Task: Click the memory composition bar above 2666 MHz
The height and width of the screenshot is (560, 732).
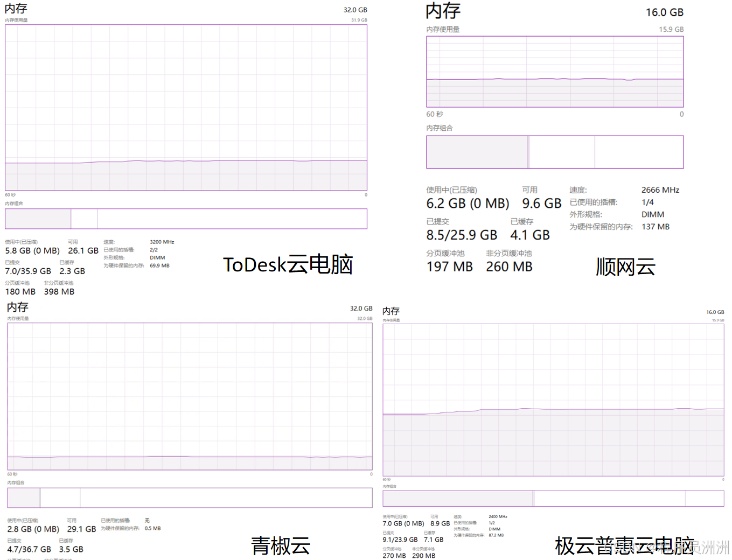Action: (555, 152)
